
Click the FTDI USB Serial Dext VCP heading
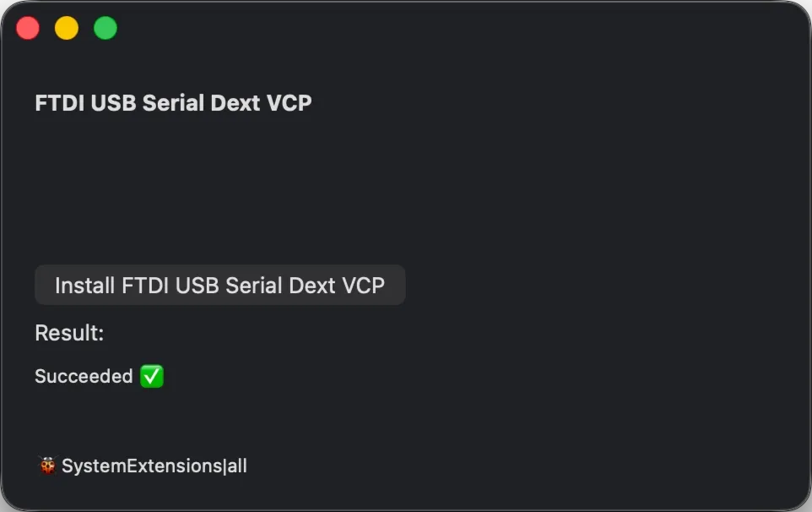pyautogui.click(x=173, y=103)
